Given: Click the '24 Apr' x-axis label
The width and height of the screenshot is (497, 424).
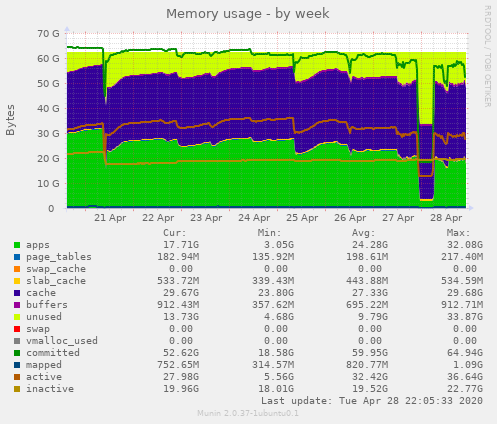Looking at the screenshot, I should [x=254, y=218].
